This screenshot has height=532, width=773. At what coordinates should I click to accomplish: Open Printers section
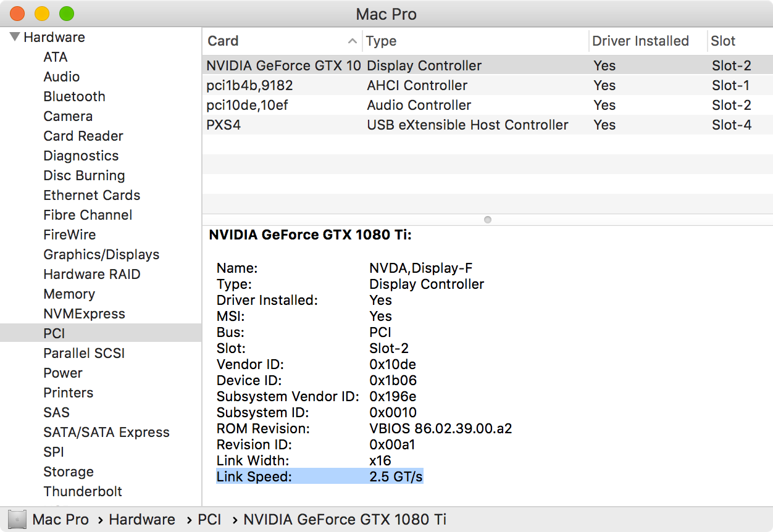[x=69, y=393]
